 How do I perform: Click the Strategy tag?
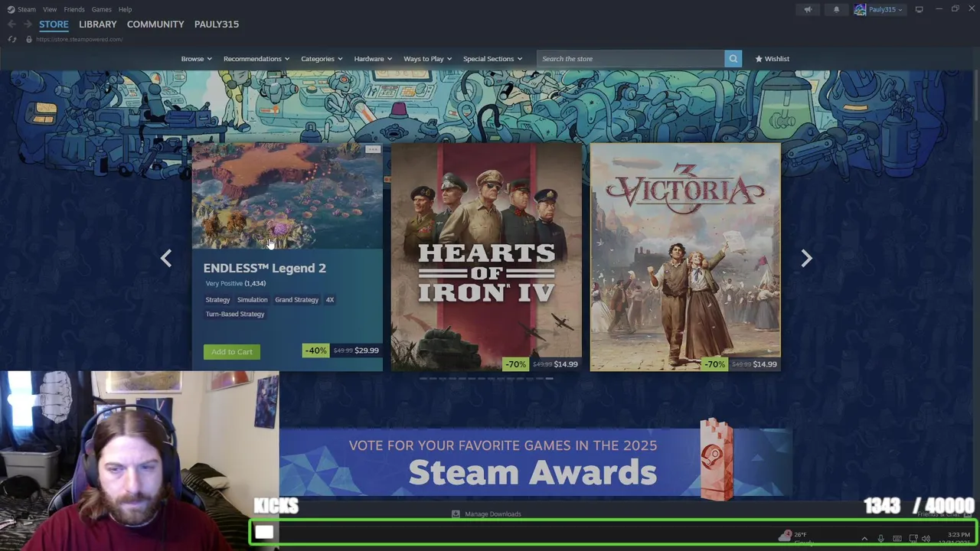click(x=217, y=300)
